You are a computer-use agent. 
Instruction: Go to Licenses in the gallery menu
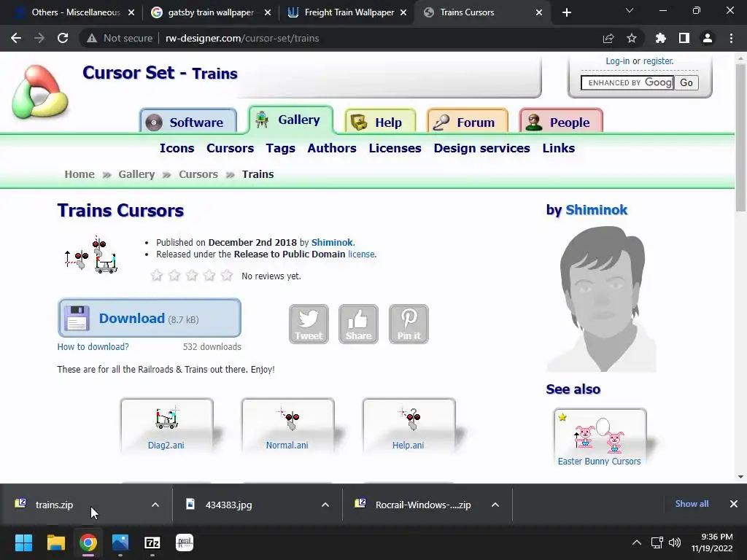[x=395, y=148]
